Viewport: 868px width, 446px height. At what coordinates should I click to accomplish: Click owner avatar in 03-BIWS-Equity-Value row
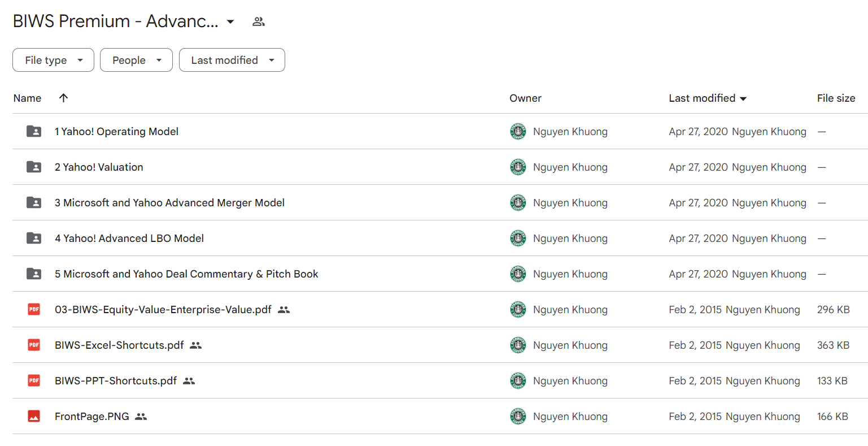click(x=518, y=309)
